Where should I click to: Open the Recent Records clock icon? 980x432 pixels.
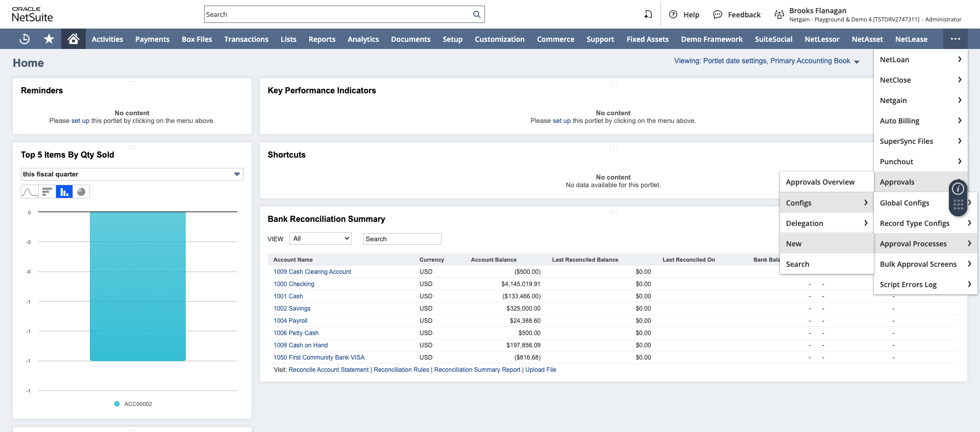(24, 39)
